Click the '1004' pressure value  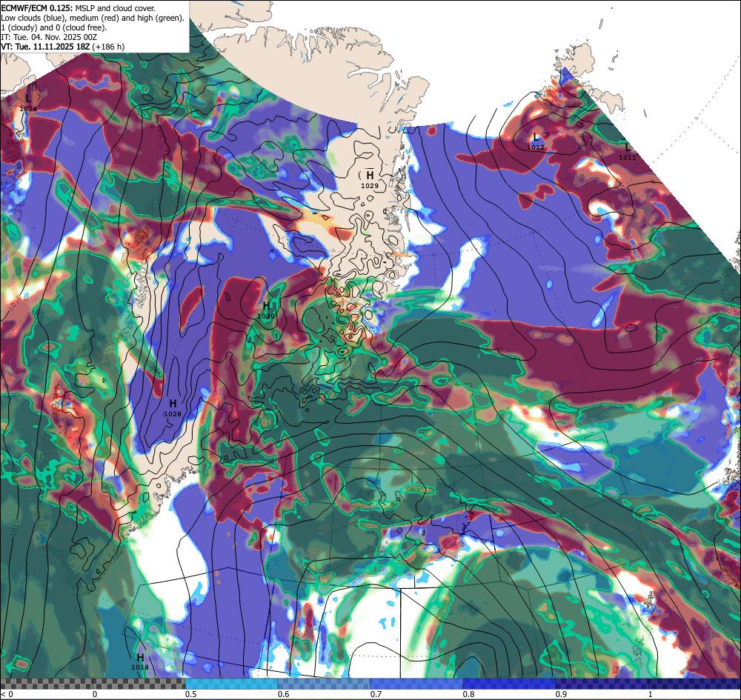click(28, 109)
